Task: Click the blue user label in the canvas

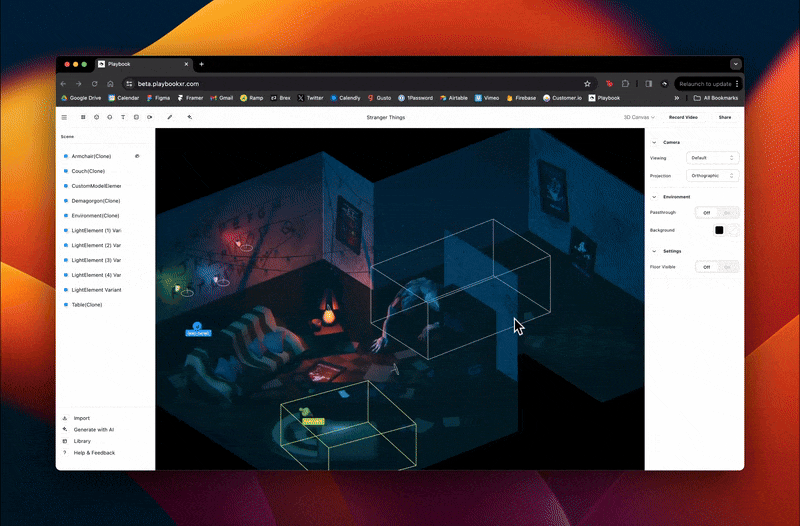Action: pyautogui.click(x=198, y=333)
